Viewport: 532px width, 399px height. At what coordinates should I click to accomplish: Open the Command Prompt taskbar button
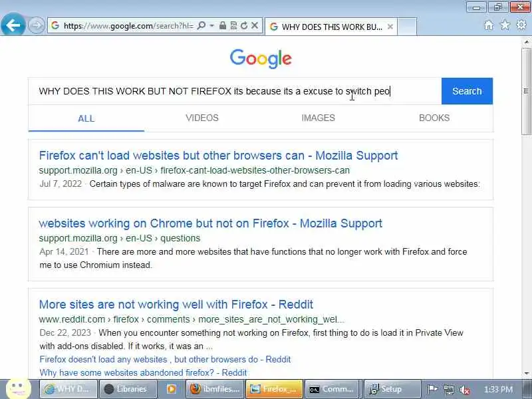click(333, 389)
